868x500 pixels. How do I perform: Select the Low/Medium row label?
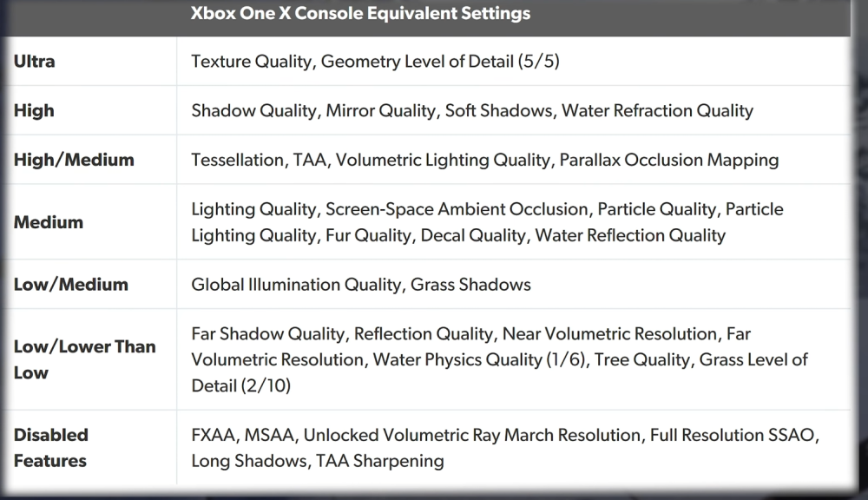tap(71, 285)
